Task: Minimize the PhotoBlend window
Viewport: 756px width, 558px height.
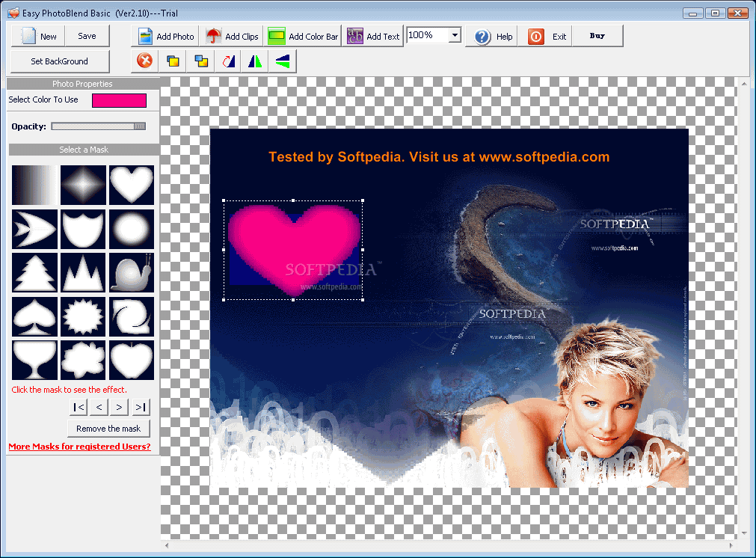Action: point(693,13)
